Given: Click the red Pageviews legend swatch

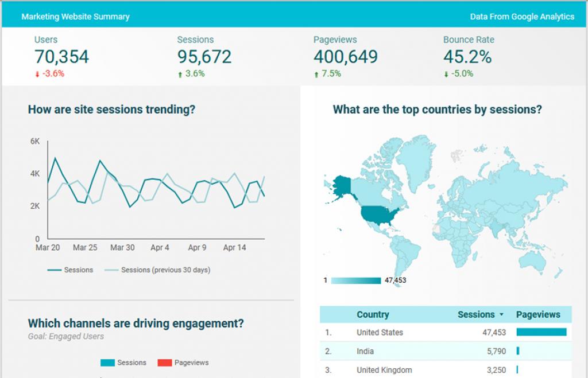Looking at the screenshot, I should click(x=165, y=363).
